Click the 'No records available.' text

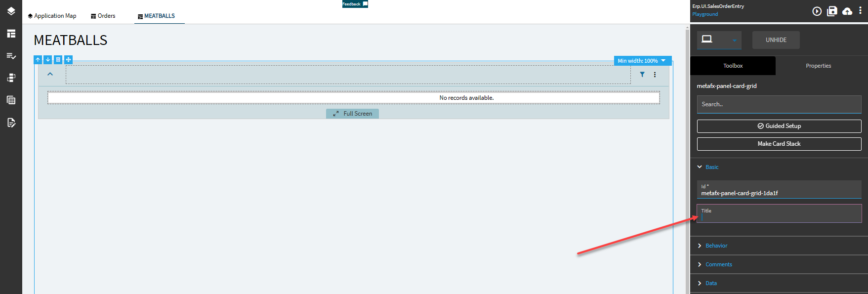coord(466,98)
